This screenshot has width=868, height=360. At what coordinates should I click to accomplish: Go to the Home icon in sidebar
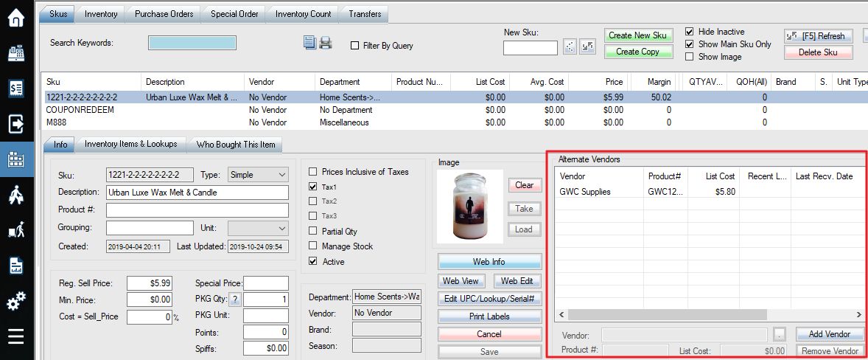(x=16, y=18)
